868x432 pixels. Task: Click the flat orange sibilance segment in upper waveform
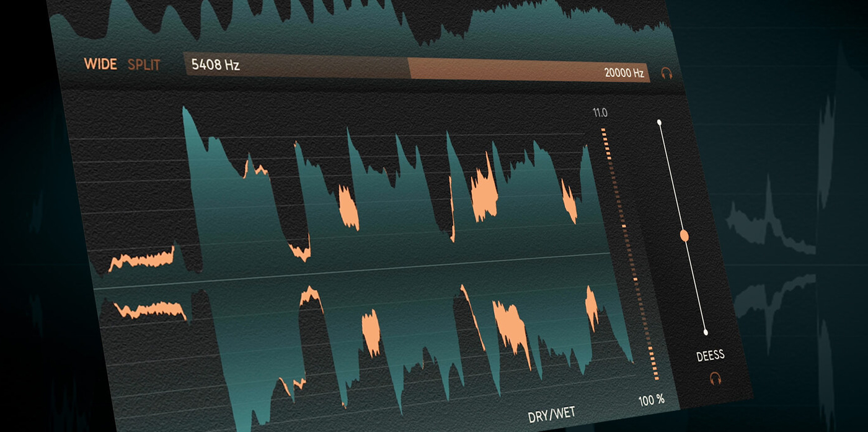click(x=142, y=259)
